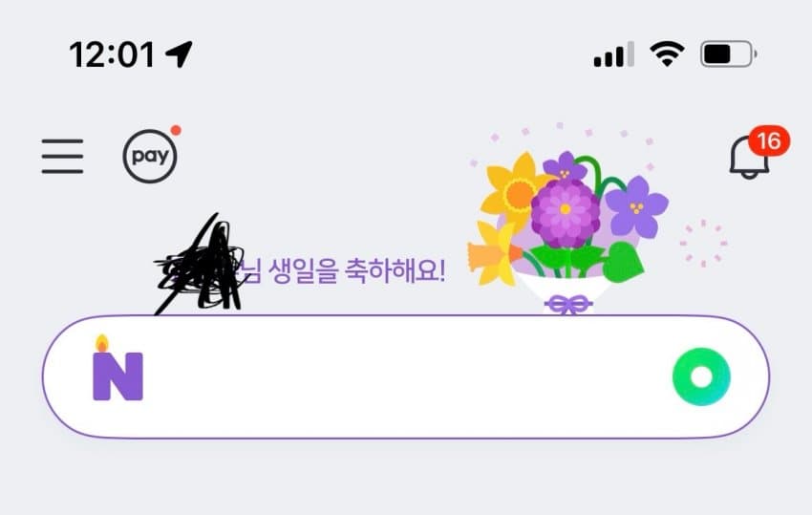Screen dimensions: 812x515
Task: Tap the candle flame above the N
Action: (x=102, y=344)
